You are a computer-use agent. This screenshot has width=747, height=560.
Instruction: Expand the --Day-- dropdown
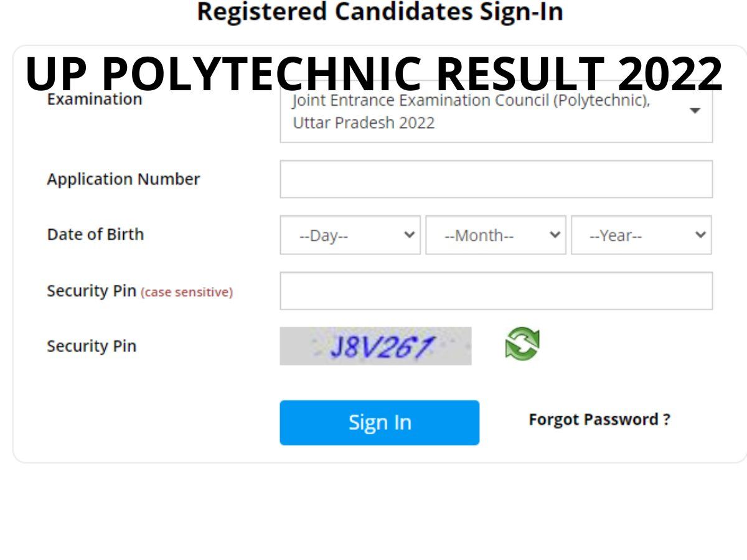click(x=349, y=235)
